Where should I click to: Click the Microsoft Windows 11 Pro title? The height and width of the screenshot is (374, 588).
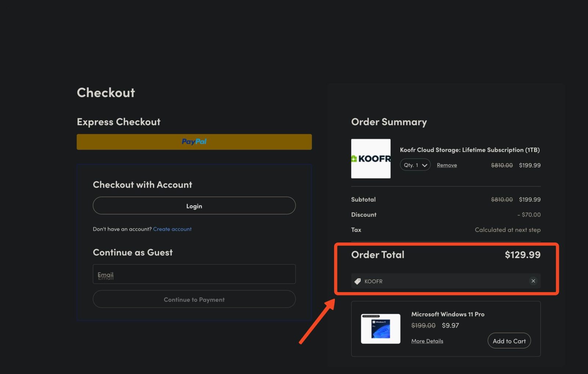point(448,314)
